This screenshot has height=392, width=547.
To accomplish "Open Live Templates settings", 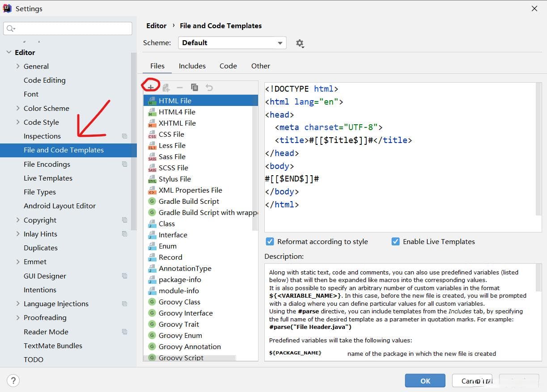I will [48, 178].
